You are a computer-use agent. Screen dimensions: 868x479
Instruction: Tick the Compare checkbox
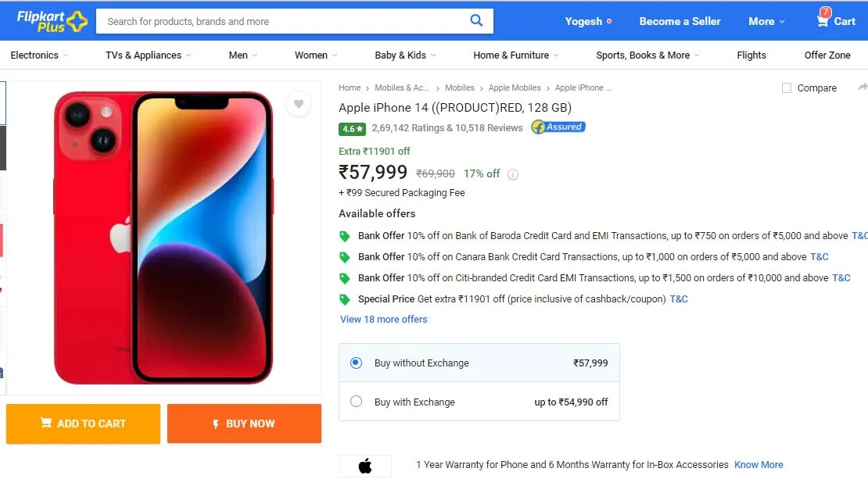[x=786, y=88]
